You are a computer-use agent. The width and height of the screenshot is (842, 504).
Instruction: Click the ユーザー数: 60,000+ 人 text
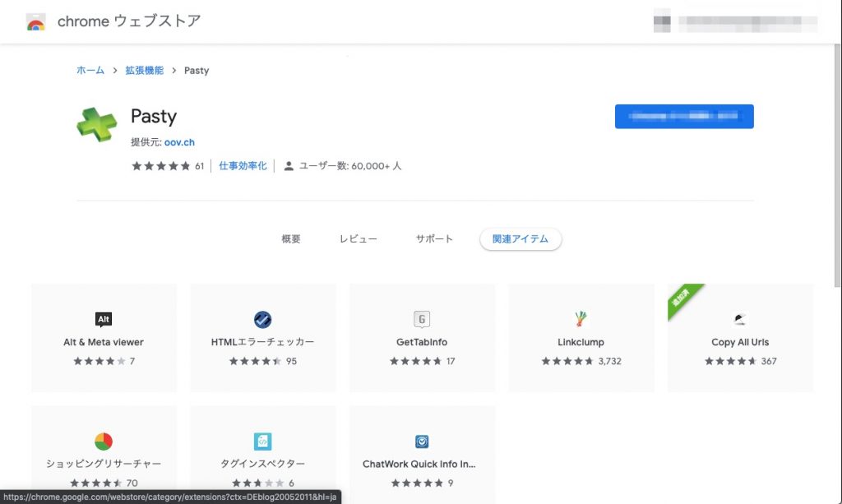(x=350, y=166)
